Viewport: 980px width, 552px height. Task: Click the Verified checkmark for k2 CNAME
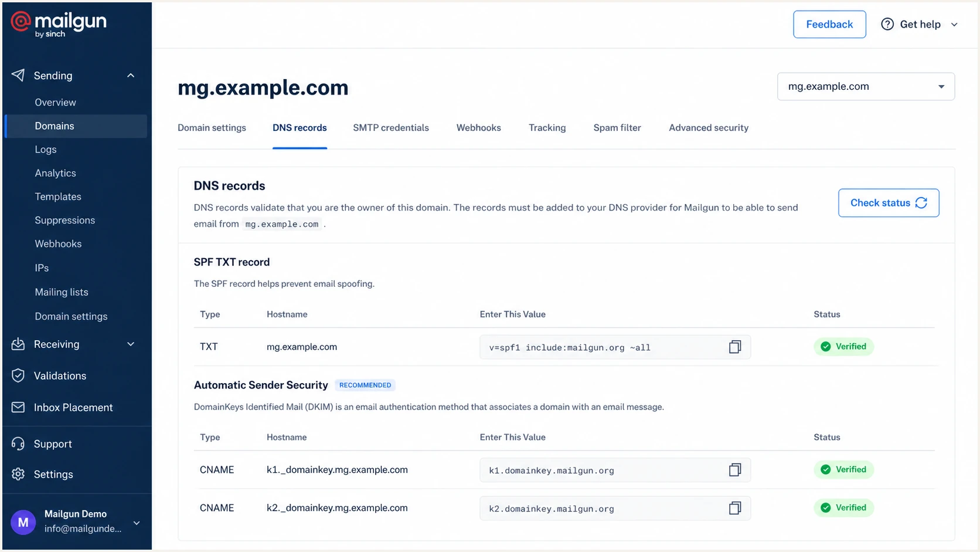pos(826,507)
